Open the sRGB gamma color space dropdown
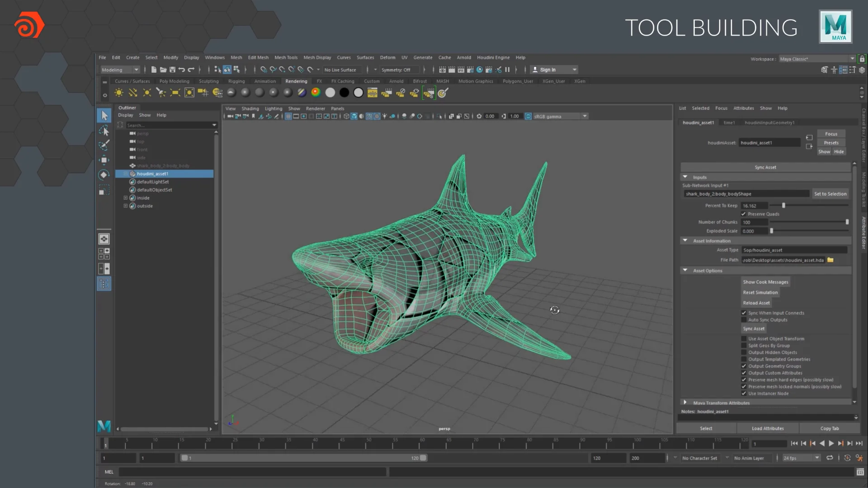 coord(560,116)
